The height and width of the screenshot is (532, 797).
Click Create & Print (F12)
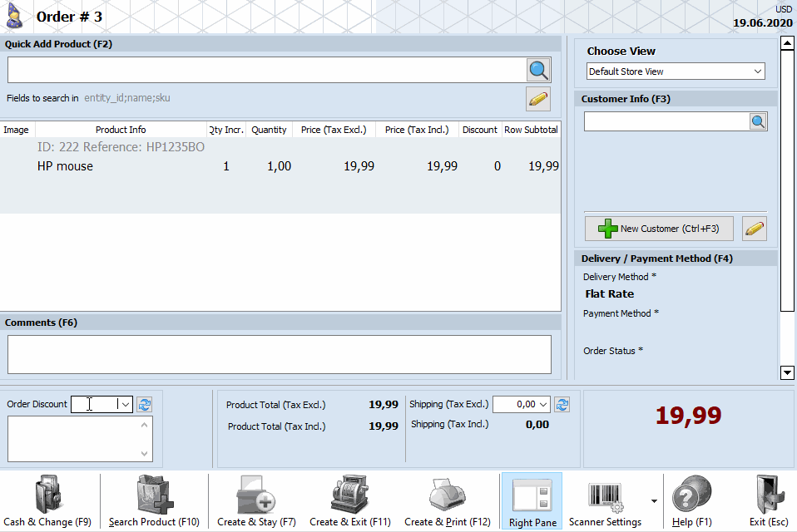[x=448, y=501]
